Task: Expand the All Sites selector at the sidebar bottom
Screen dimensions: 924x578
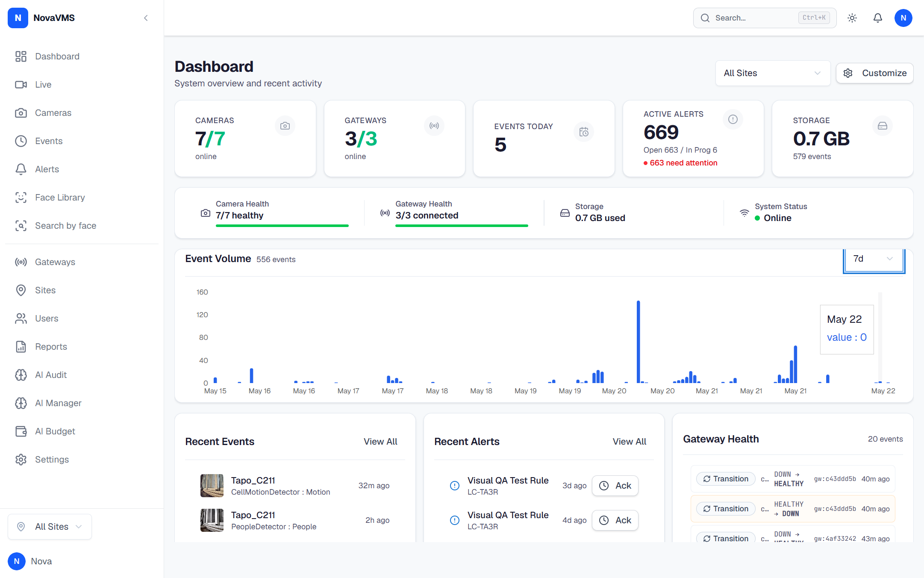Action: click(50, 527)
